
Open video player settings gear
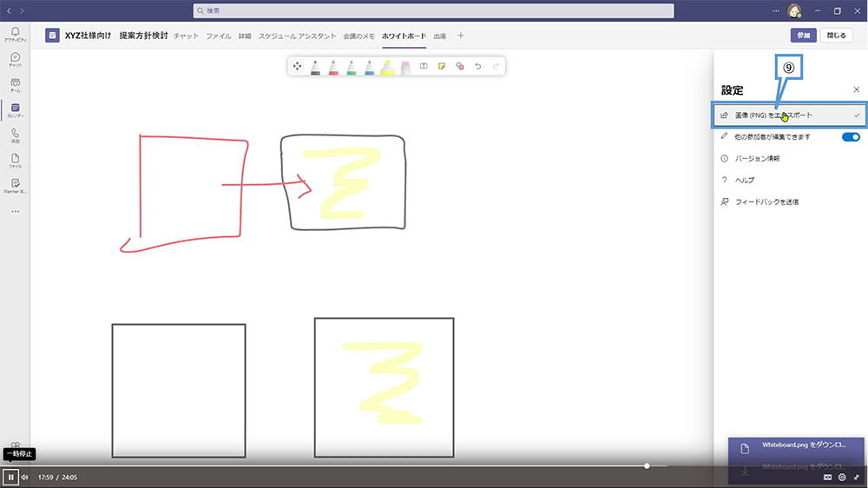point(842,477)
